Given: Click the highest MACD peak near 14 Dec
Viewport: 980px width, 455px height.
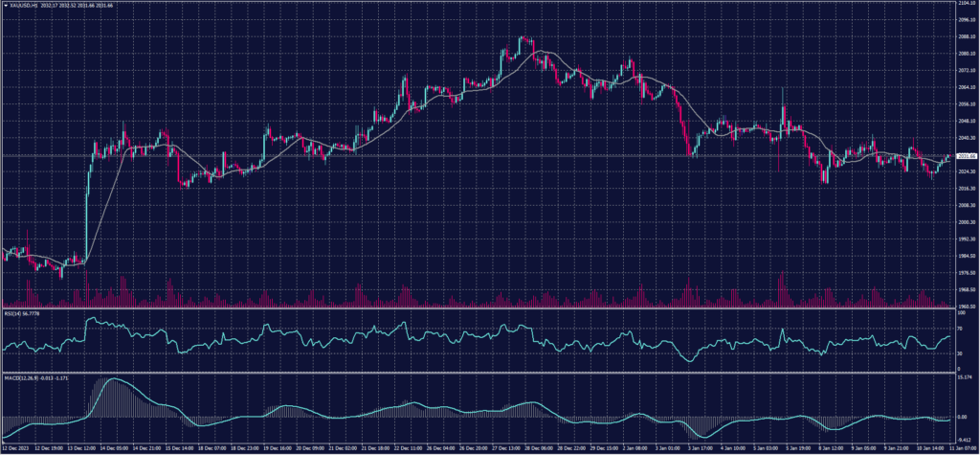Looking at the screenshot, I should 111,380.
